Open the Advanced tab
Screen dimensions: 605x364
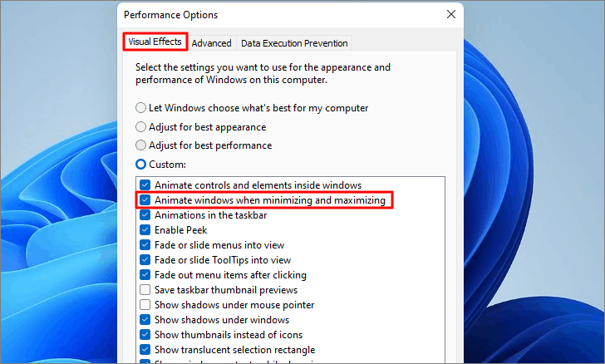point(211,43)
